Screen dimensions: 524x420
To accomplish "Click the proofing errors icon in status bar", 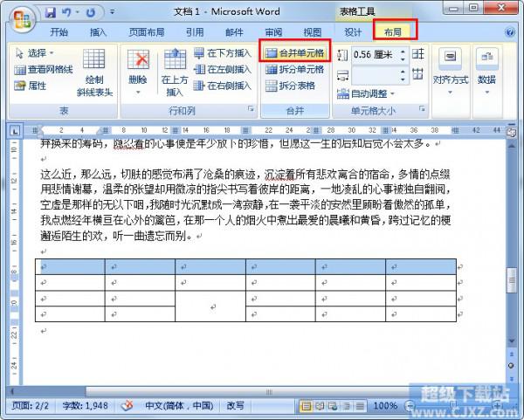I will [x=128, y=406].
